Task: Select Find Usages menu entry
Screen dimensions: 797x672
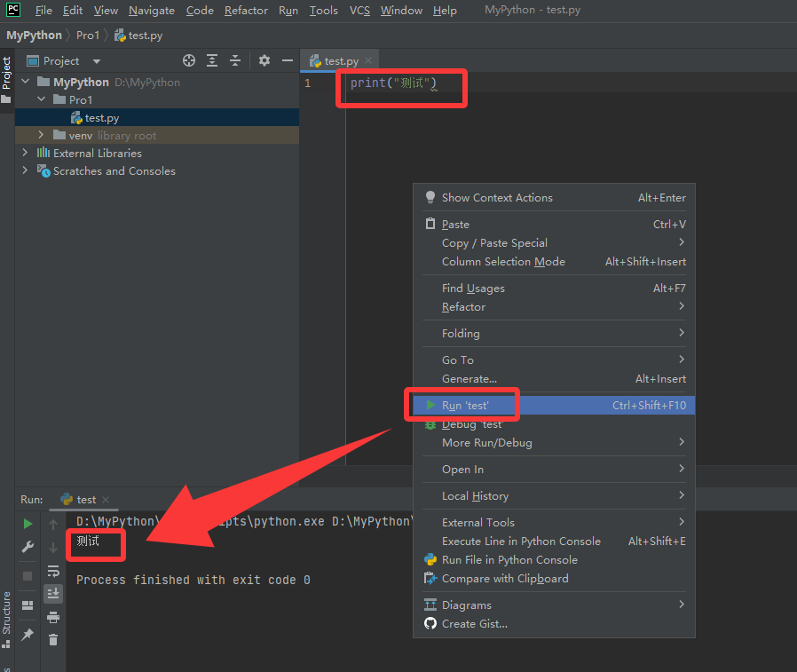Action: pos(554,289)
